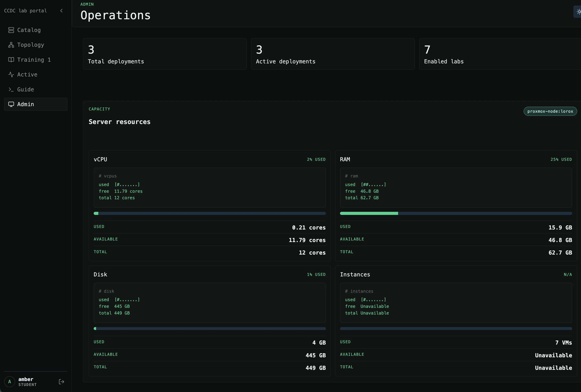Click the amber username label
Viewport: 581px width, 392px height.
click(x=26, y=379)
